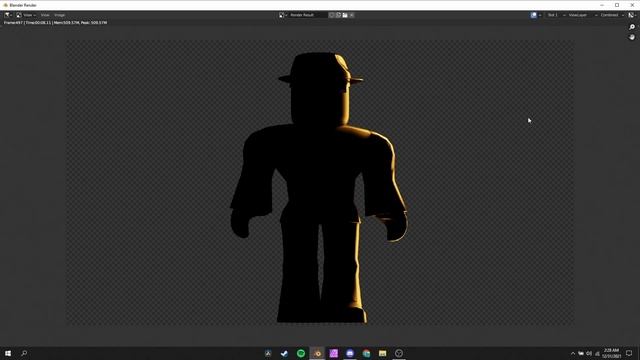Click the rendered character image

[320, 188]
